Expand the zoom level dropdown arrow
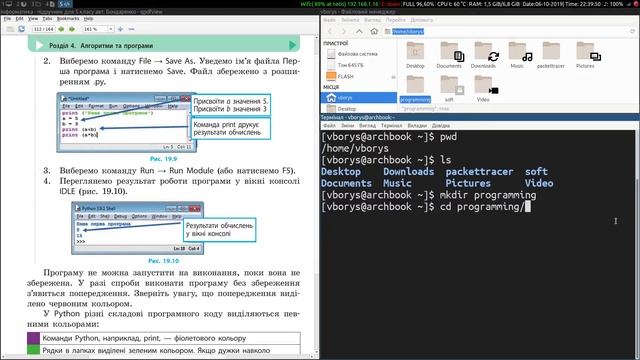 pyautogui.click(x=111, y=29)
